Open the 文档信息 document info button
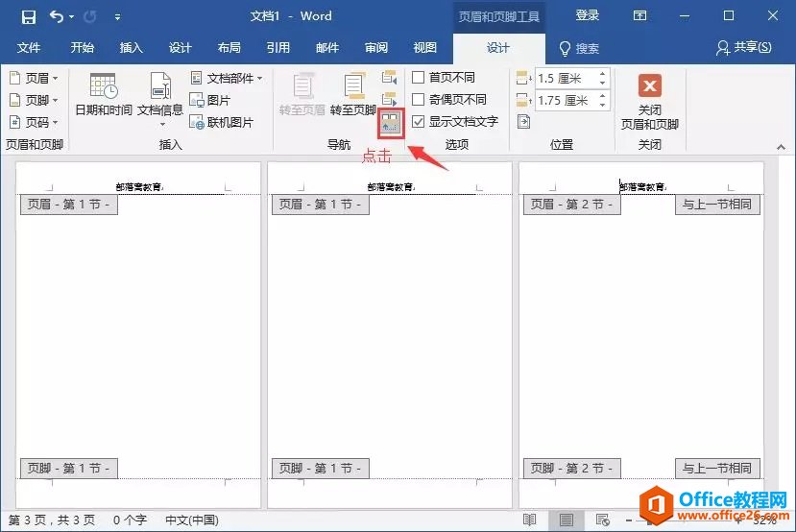796x532 pixels. coord(160,94)
